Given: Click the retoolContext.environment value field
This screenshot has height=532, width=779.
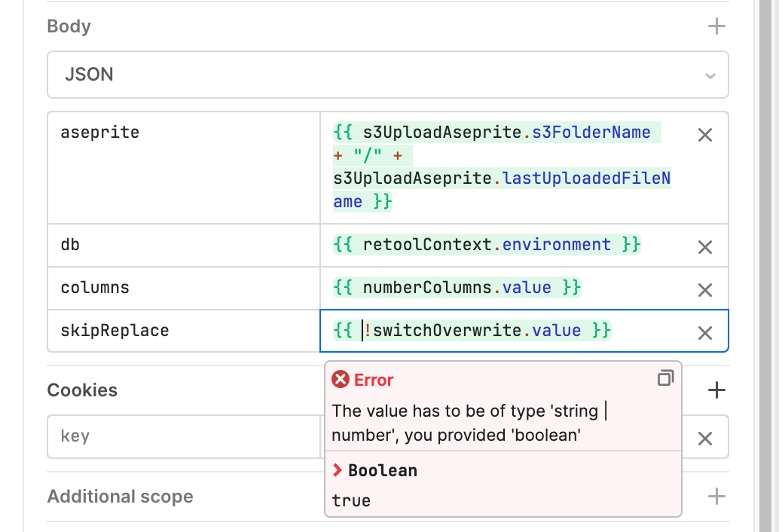Looking at the screenshot, I should click(x=487, y=245).
